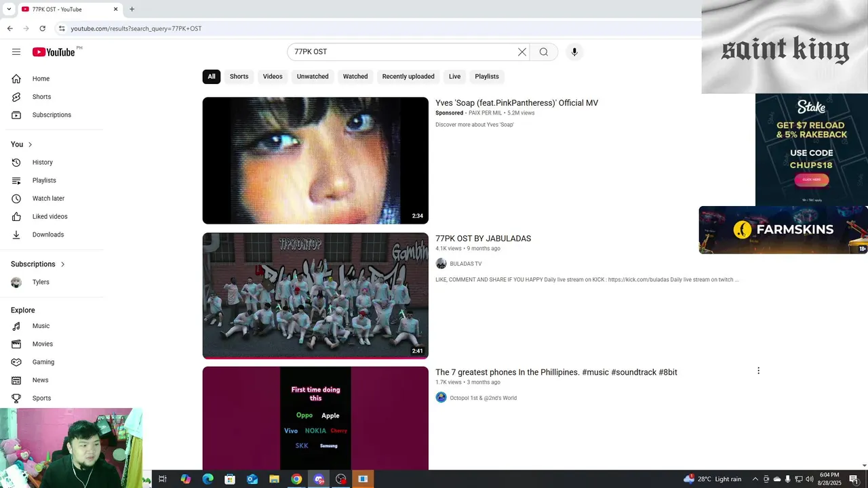Viewport: 868px width, 488px height.
Task: Open Outlook from the taskbar
Action: (x=252, y=479)
